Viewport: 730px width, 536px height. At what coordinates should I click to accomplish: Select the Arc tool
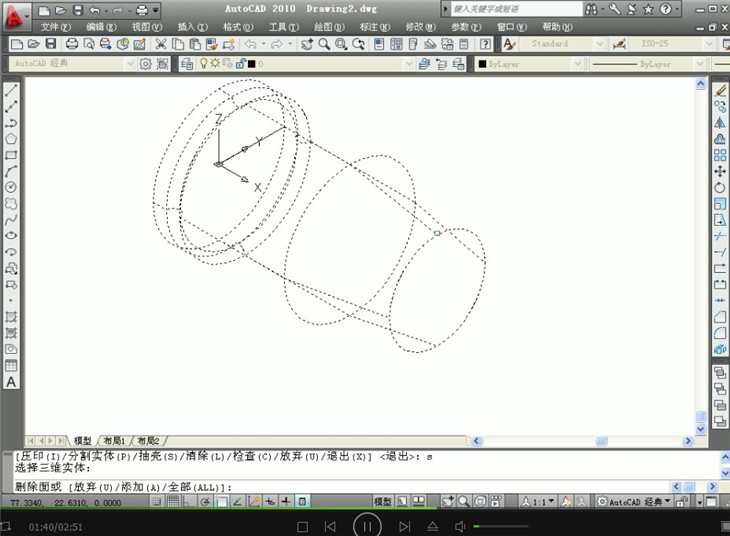[11, 171]
